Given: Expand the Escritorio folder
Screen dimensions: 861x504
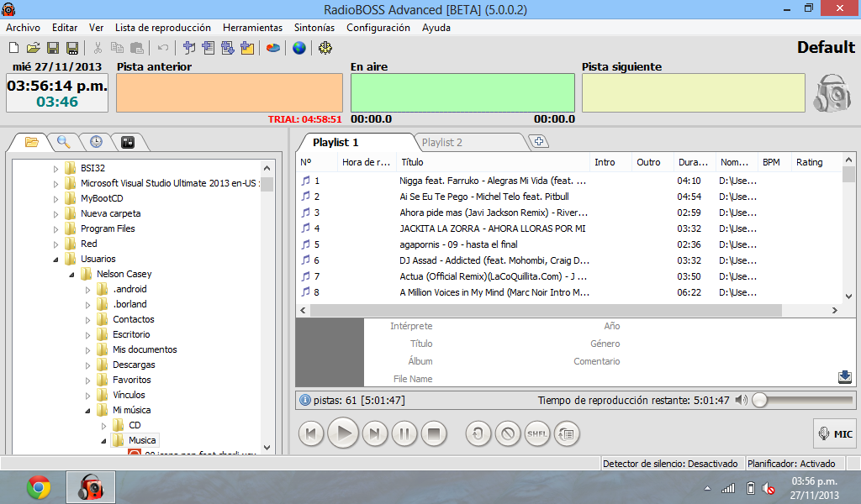Looking at the screenshot, I should [x=87, y=335].
